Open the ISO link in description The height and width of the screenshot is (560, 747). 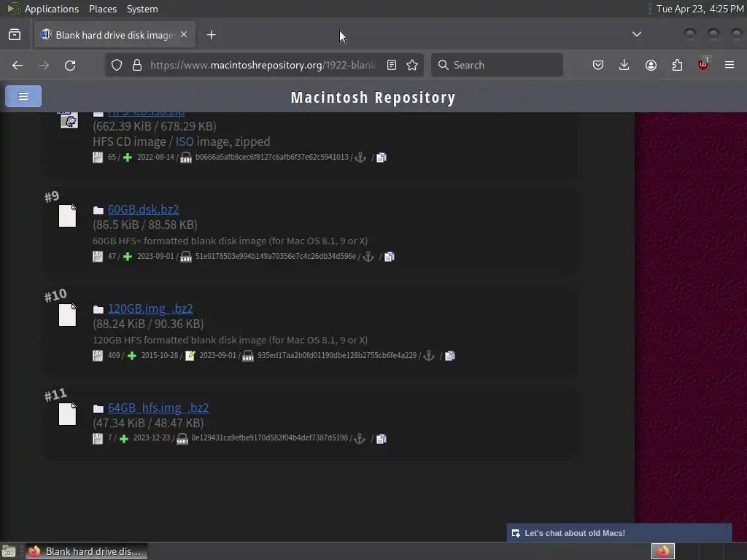[x=185, y=141]
